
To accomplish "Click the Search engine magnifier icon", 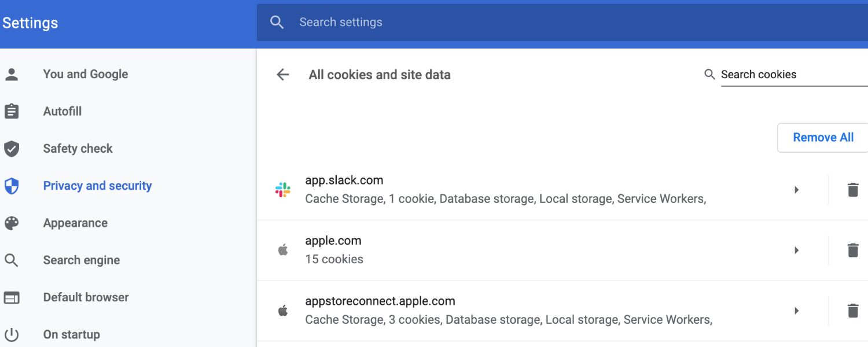I will (12, 260).
